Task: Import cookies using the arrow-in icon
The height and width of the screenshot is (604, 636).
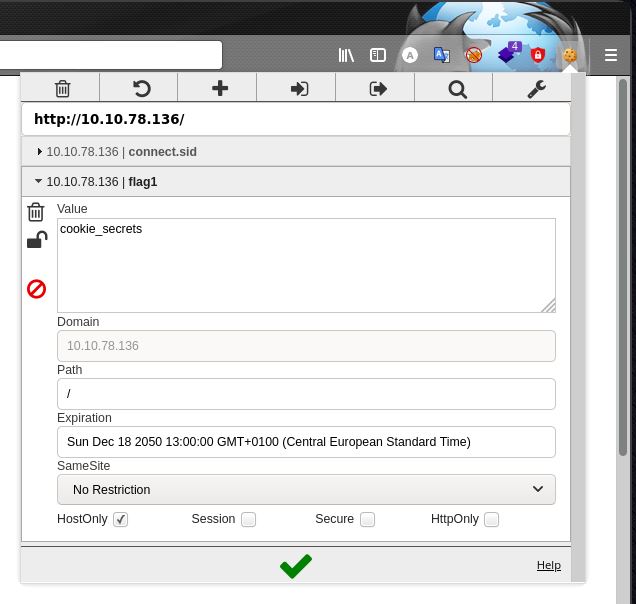Action: 299,88
